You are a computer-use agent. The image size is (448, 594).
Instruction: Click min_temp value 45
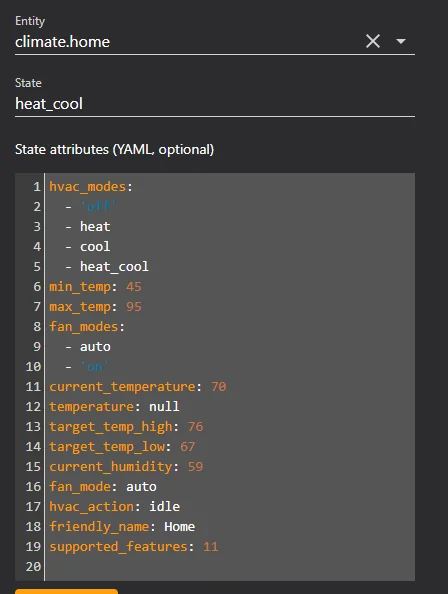(134, 286)
